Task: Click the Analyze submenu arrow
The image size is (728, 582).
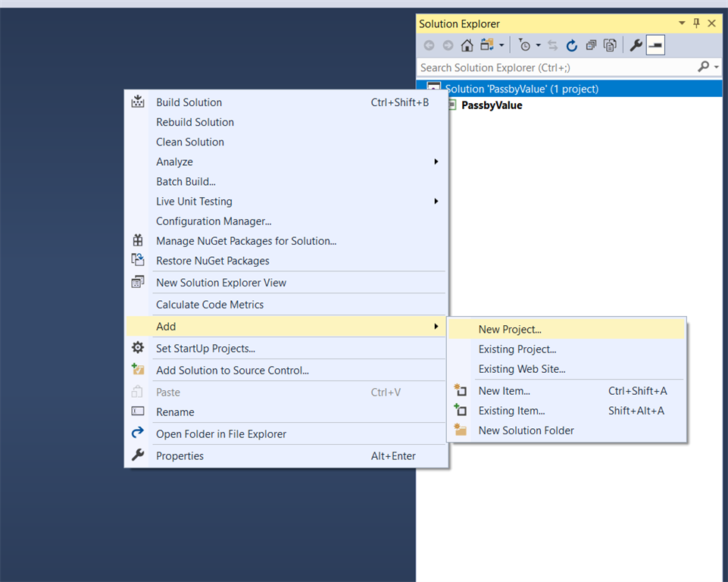Action: (436, 161)
